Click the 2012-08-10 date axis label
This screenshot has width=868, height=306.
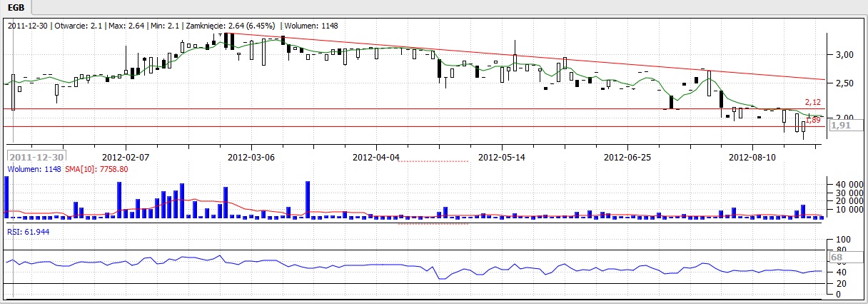[752, 156]
